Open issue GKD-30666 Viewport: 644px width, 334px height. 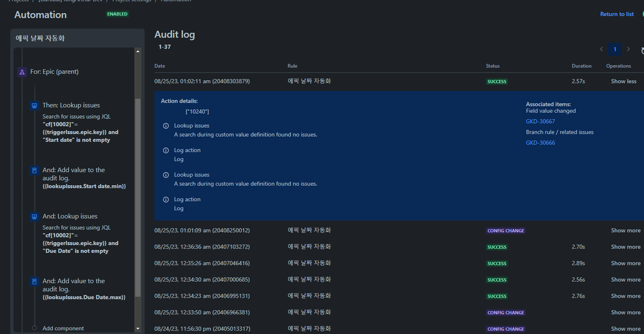coord(540,143)
